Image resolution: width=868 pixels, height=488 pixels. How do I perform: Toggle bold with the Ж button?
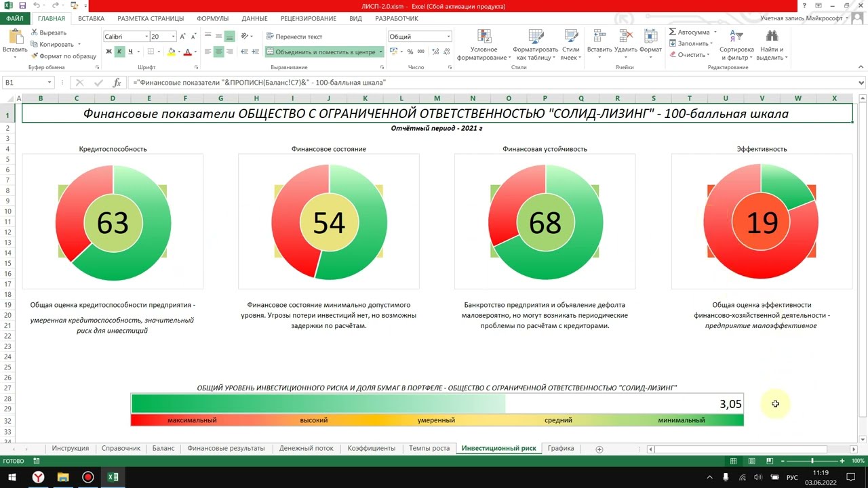pyautogui.click(x=108, y=52)
